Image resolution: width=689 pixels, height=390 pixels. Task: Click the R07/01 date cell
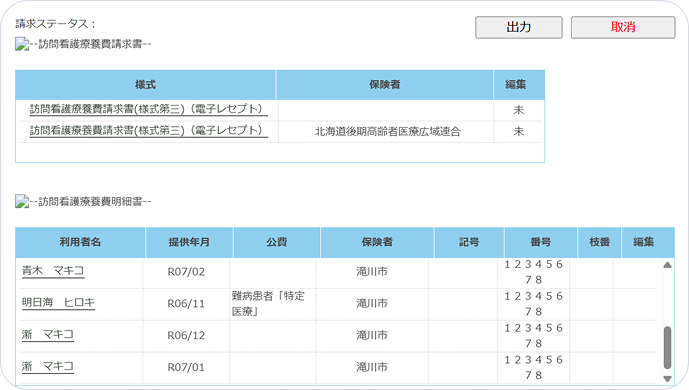coord(186,367)
